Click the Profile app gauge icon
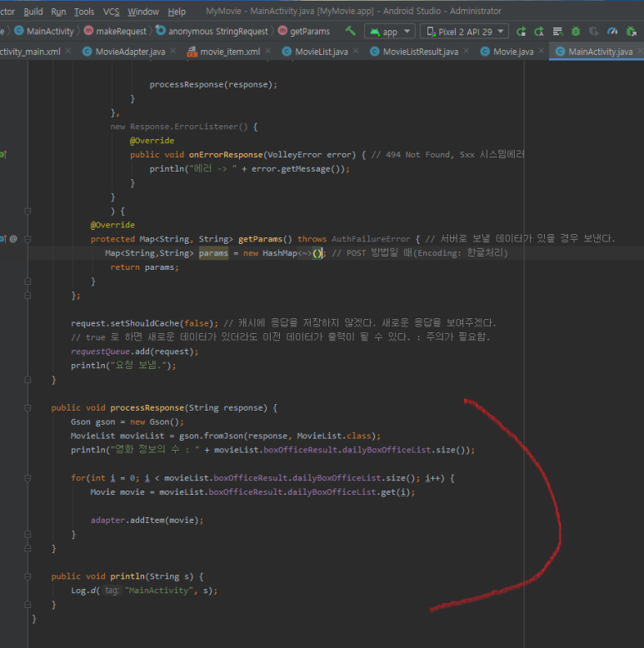The image size is (644, 648). click(x=612, y=32)
